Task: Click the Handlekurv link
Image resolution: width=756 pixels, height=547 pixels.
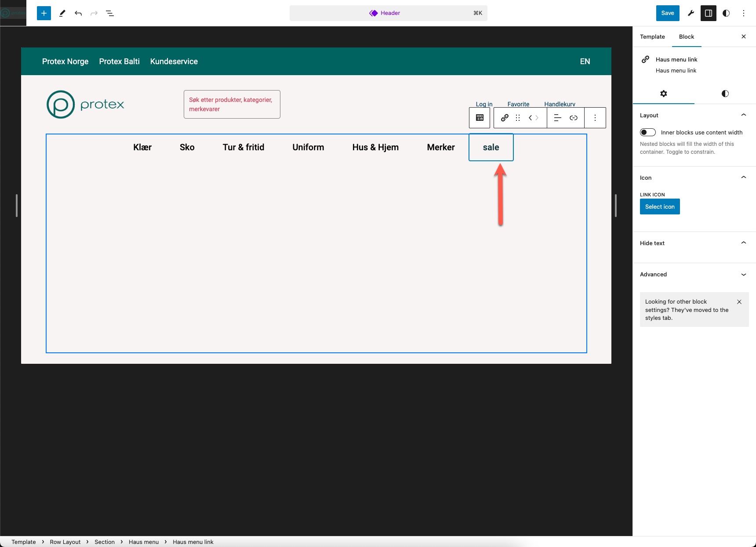Action: tap(560, 104)
